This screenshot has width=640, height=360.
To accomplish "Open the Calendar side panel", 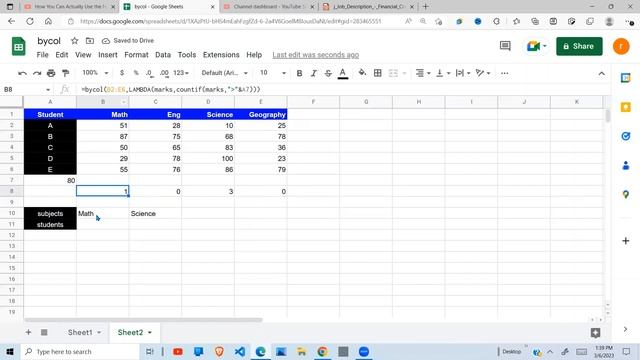I will (625, 78).
